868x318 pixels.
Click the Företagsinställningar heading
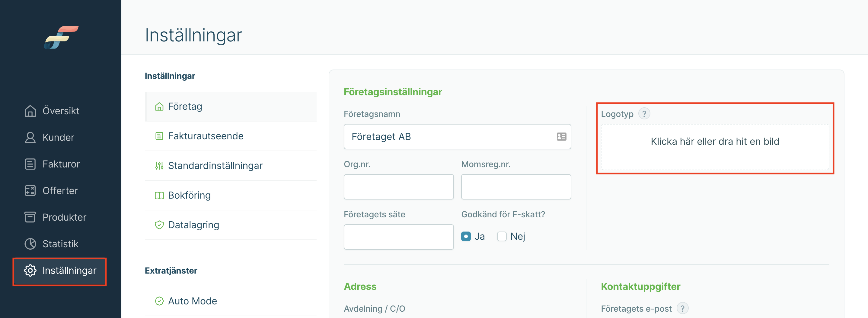[393, 92]
